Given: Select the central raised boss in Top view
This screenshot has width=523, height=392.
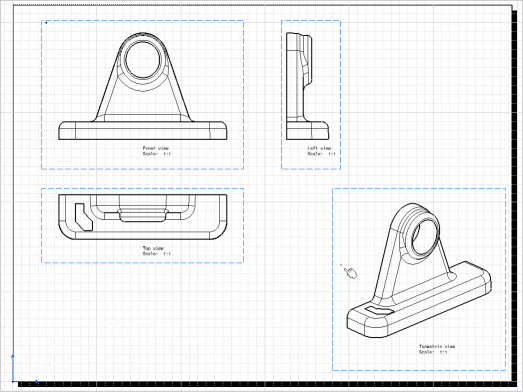Looking at the screenshot, I should [143, 216].
